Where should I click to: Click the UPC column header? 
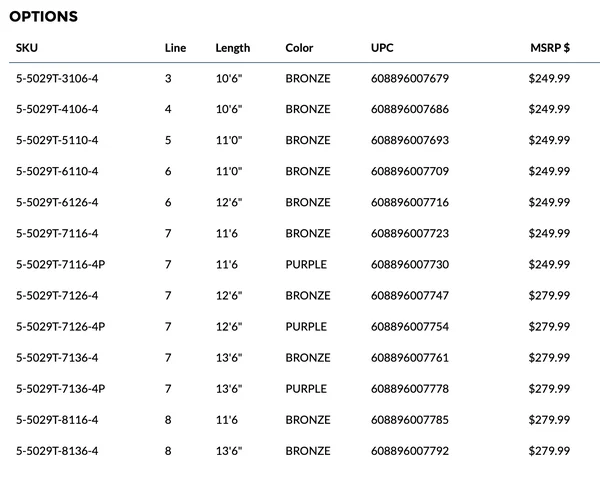pyautogui.click(x=382, y=48)
